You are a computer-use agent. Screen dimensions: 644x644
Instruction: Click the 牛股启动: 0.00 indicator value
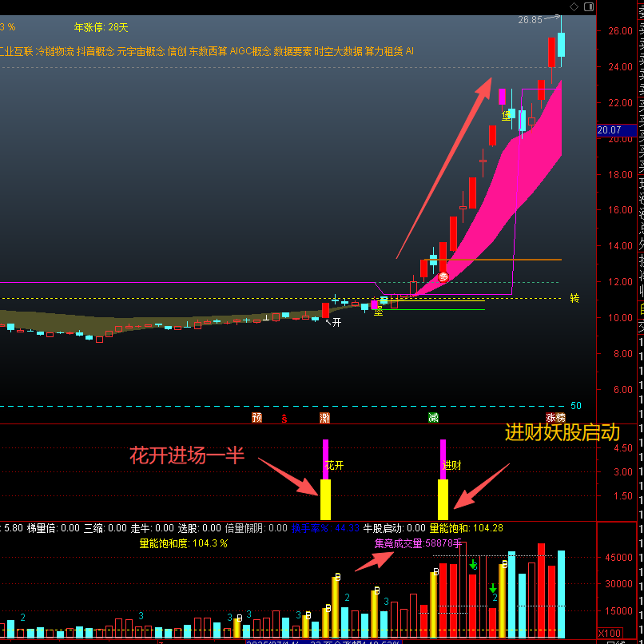coord(394,528)
